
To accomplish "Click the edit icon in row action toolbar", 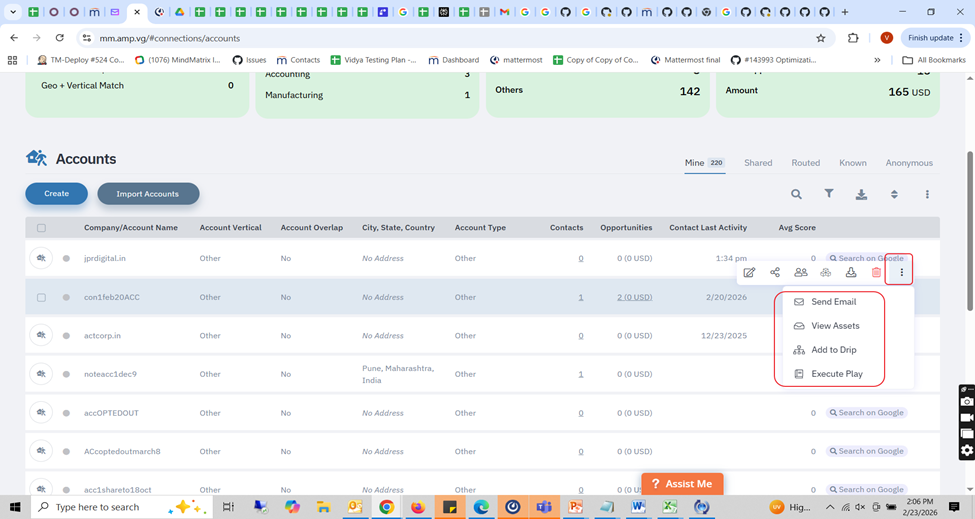I will tap(749, 272).
